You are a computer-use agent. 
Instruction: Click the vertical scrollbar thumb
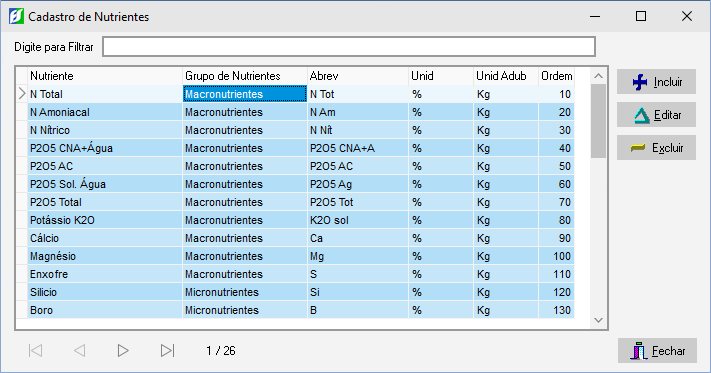pos(599,121)
